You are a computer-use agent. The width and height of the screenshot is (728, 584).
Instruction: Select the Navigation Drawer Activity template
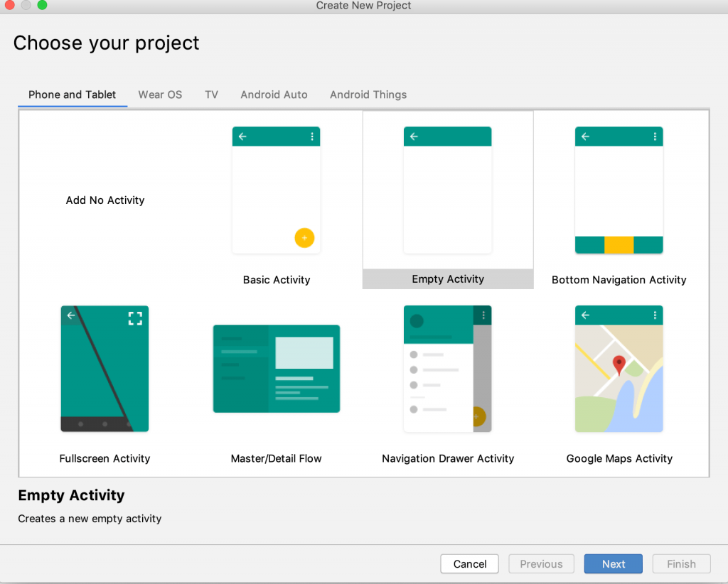click(x=447, y=369)
